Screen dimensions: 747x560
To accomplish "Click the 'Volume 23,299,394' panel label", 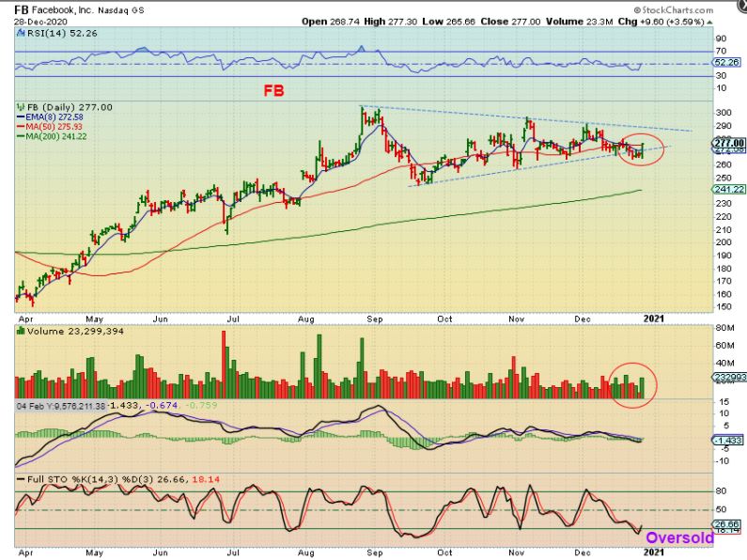I will click(x=75, y=331).
